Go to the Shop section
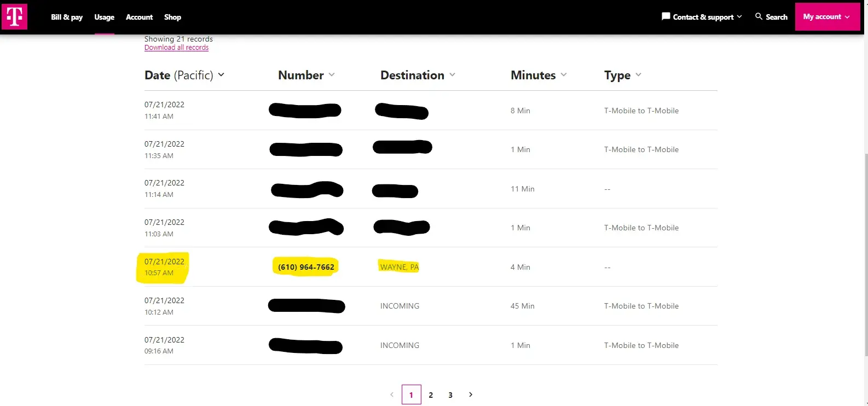Viewport: 868px width, 406px height. [x=172, y=17]
